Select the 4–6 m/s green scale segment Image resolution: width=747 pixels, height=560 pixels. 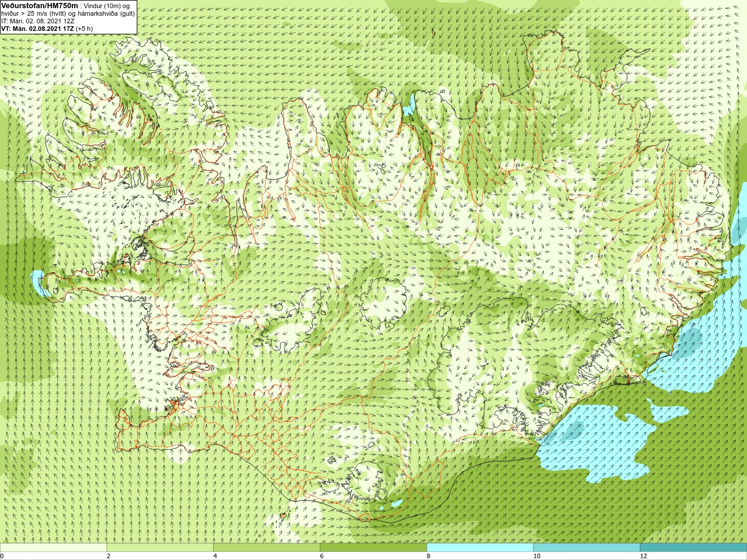pos(267,548)
